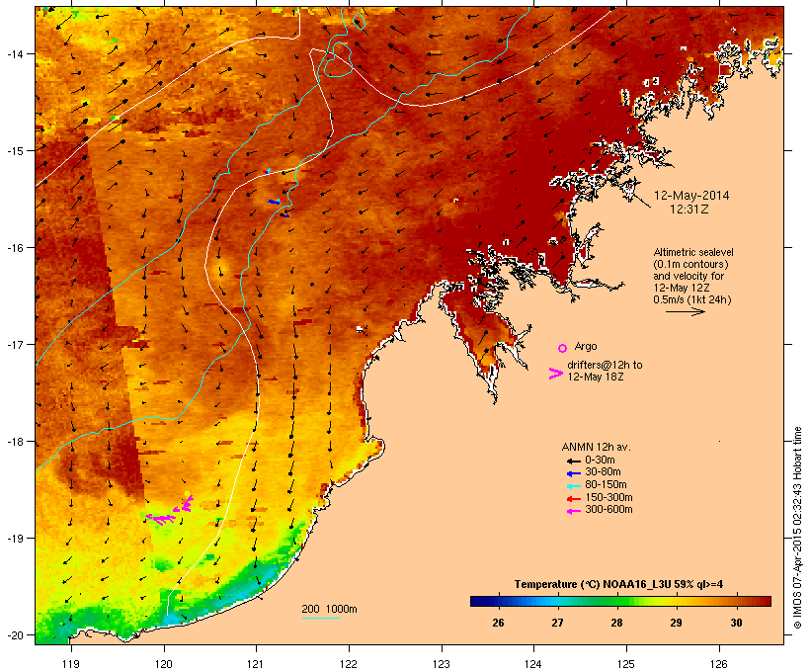Viewport: 810px width, 672px height.
Task: Click the blue current marker near 121E 15.5S
Action: click(274, 202)
